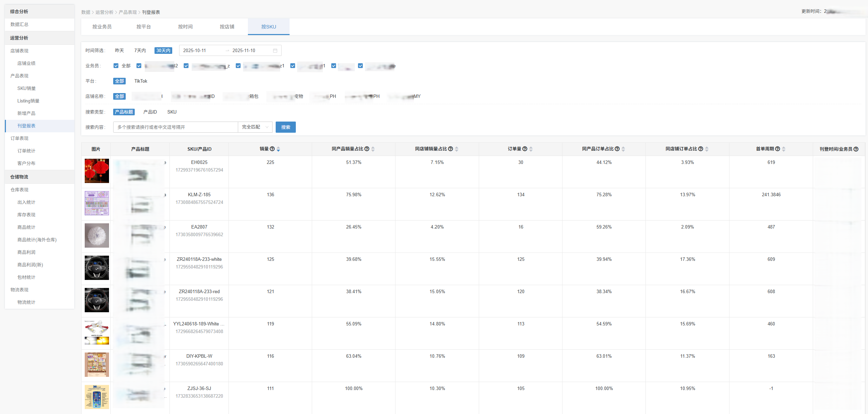Open the 完全匹配 match type dropdown

pyautogui.click(x=255, y=127)
